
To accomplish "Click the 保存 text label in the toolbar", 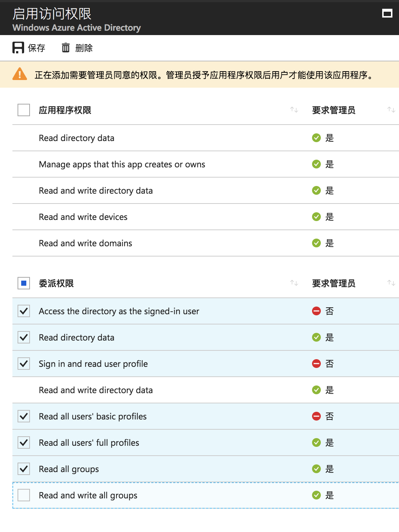I will (37, 48).
